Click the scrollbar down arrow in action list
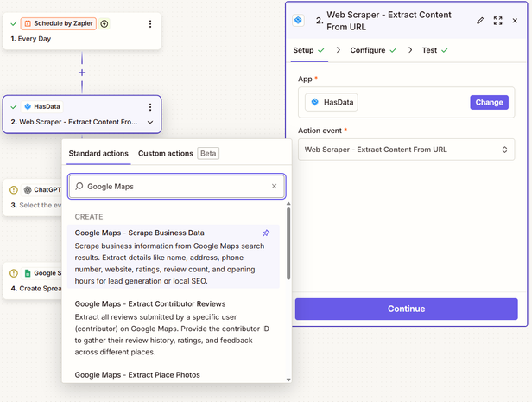The height and width of the screenshot is (402, 532). tap(288, 380)
